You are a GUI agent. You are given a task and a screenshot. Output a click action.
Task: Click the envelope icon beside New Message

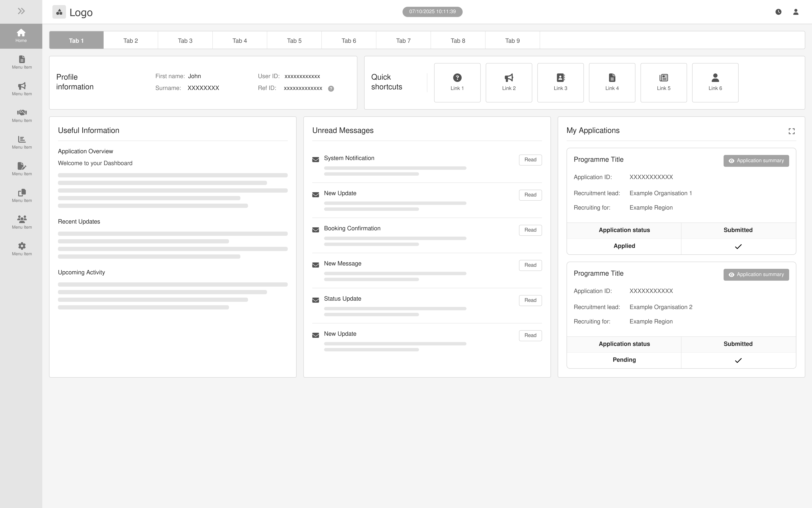pos(315,265)
